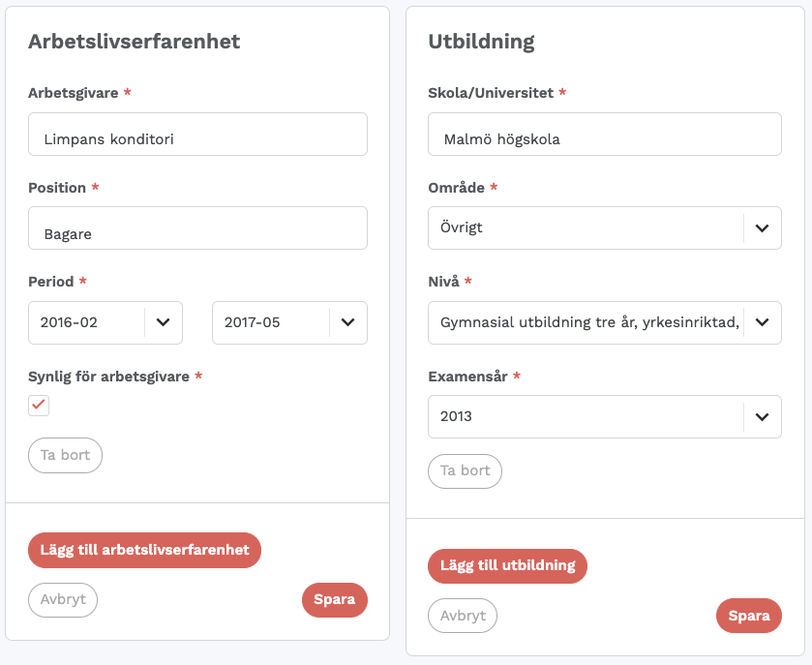
Task: Remove work experience entry with Ta bort
Action: pyautogui.click(x=65, y=455)
